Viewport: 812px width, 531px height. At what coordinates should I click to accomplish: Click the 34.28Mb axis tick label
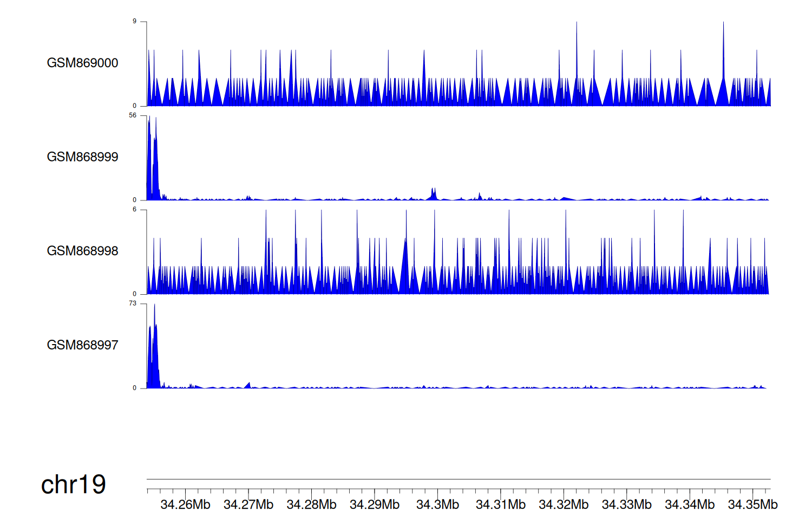(x=311, y=504)
